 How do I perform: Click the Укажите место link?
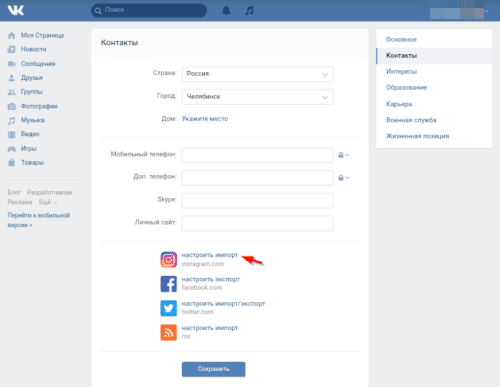point(205,119)
